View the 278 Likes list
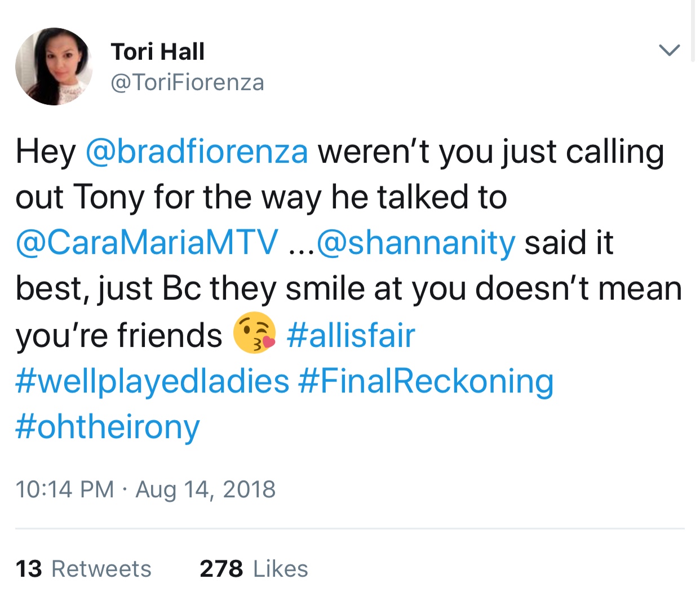700x606 pixels. (x=254, y=569)
